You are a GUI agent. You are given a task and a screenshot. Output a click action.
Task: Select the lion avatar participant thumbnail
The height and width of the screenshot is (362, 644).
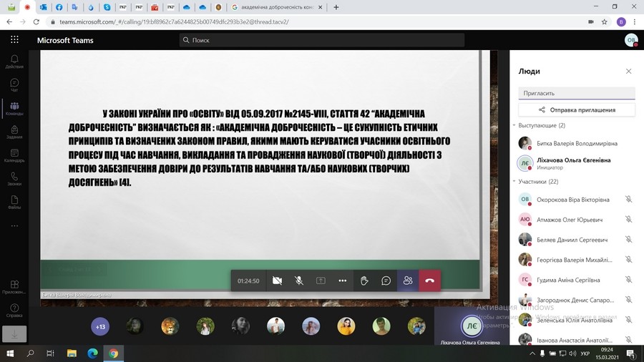point(170,326)
